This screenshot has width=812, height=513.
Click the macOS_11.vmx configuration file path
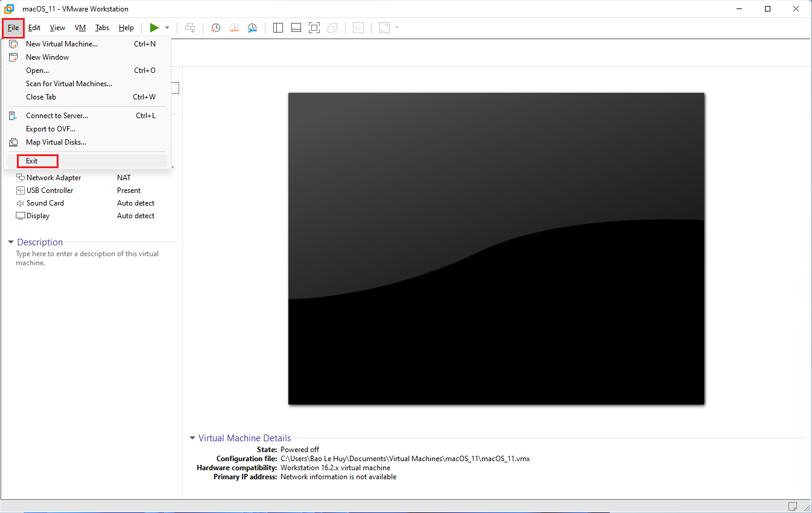405,459
